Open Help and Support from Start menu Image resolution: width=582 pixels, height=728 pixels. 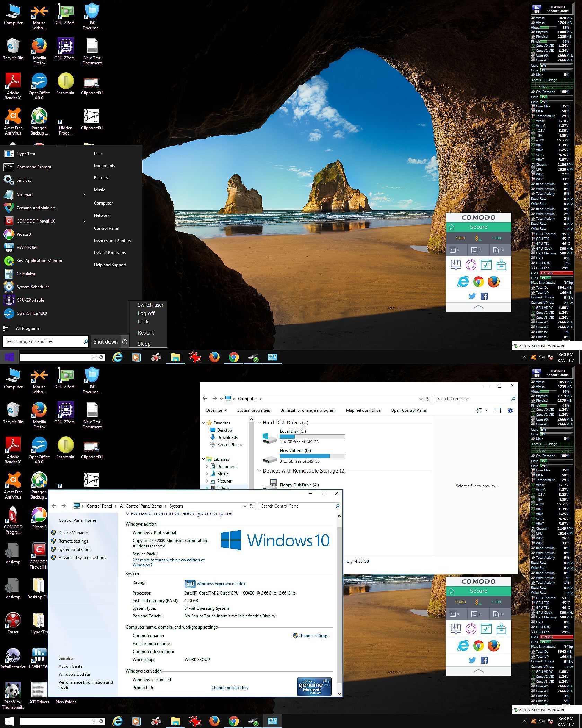[110, 265]
